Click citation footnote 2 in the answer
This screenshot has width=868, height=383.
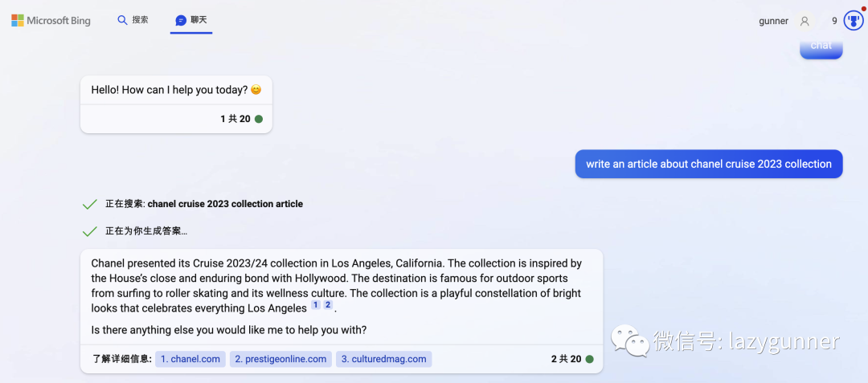(x=328, y=306)
